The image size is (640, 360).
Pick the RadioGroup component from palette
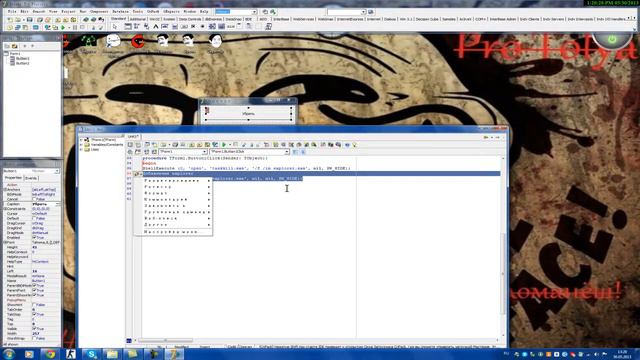click(x=249, y=27)
